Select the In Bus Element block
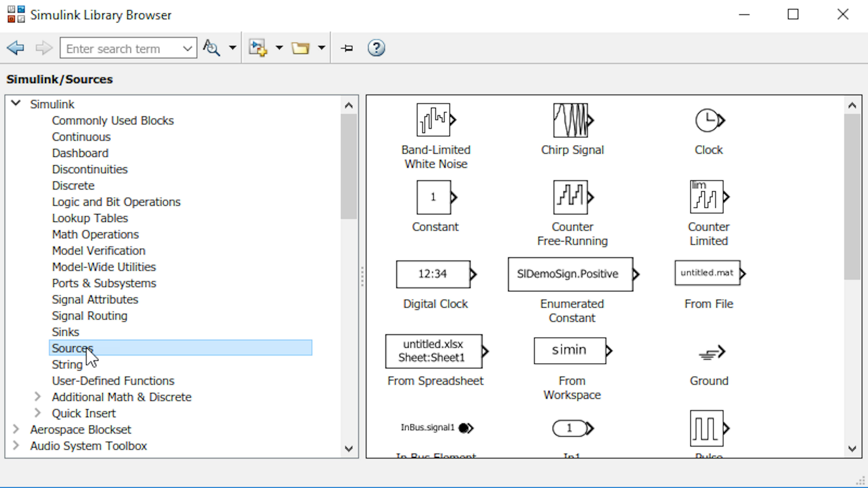 pyautogui.click(x=437, y=428)
